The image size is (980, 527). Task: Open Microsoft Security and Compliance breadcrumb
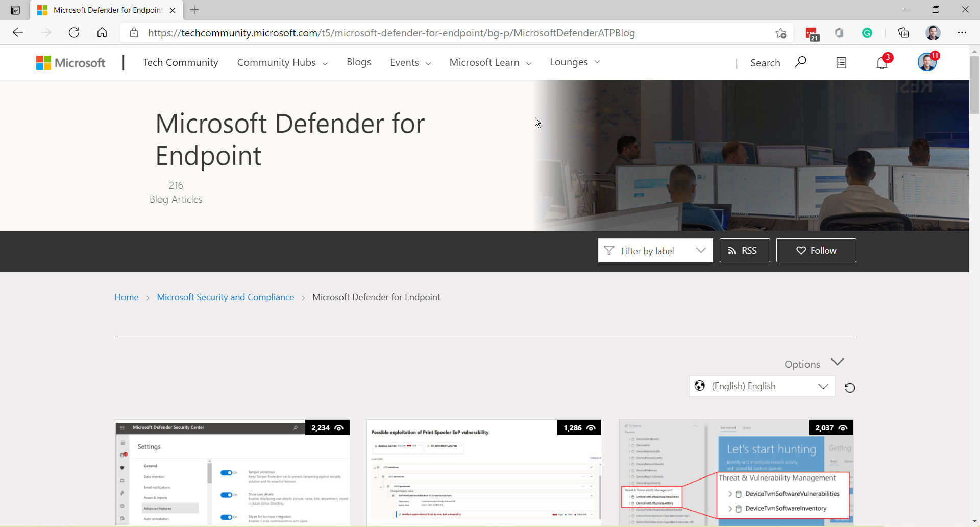click(225, 297)
